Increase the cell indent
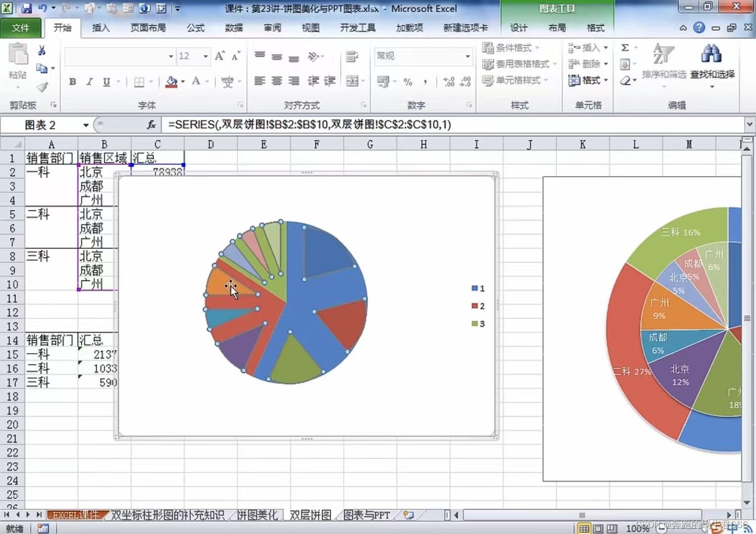Image resolution: width=756 pixels, height=534 pixels. coord(330,81)
